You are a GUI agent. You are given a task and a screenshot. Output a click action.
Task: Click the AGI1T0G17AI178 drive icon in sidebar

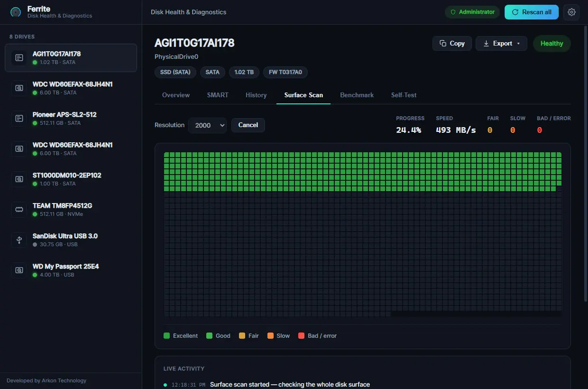(x=19, y=58)
